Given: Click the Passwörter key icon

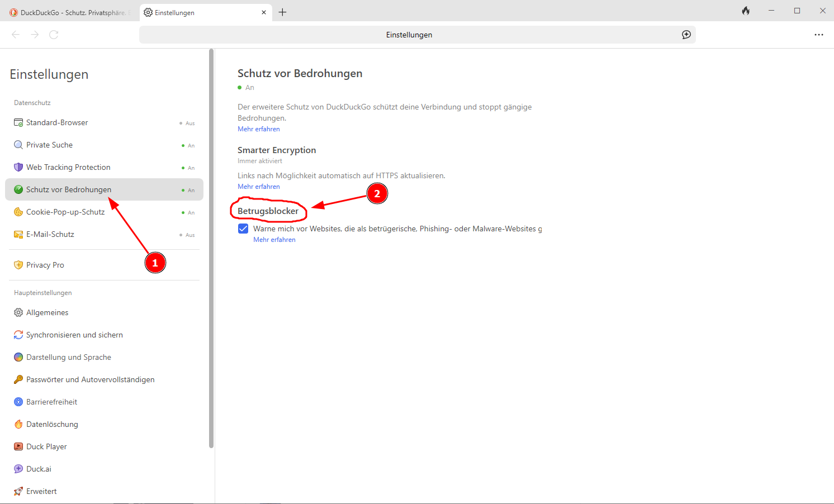Looking at the screenshot, I should (18, 379).
